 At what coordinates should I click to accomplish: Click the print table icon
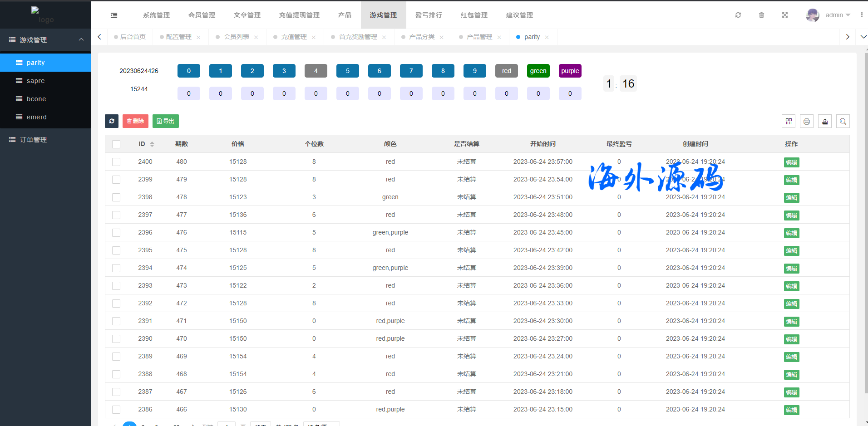[807, 121]
